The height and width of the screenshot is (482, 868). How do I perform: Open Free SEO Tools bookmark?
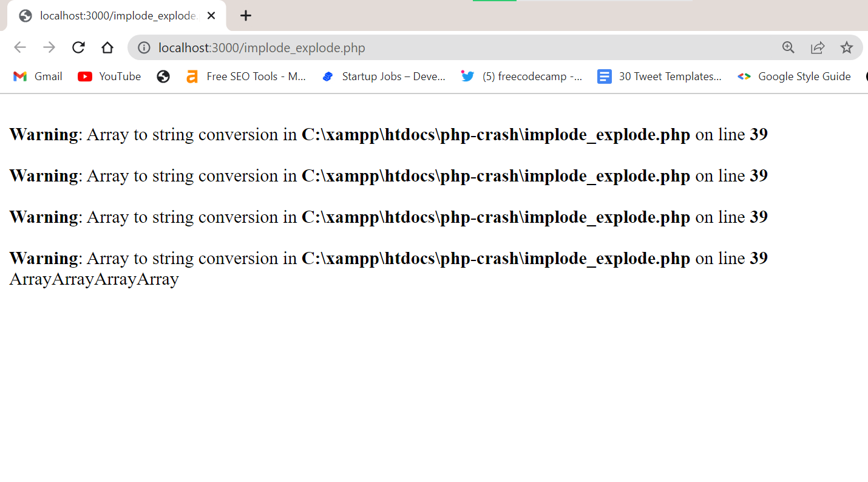pyautogui.click(x=246, y=76)
